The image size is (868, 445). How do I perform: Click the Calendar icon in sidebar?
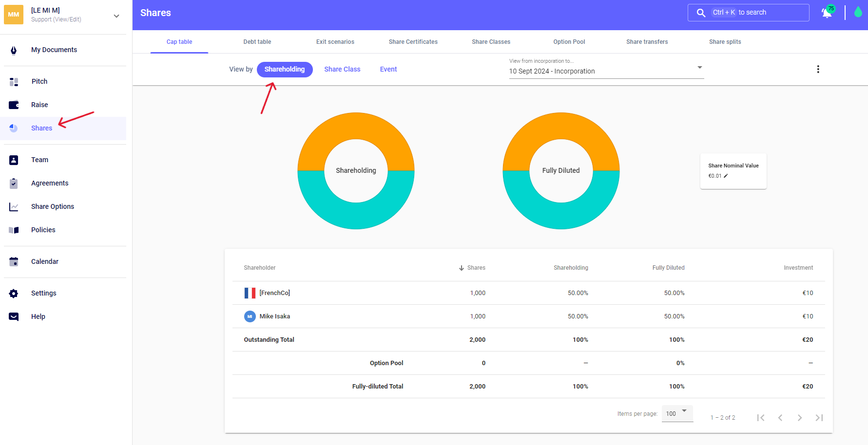14,261
